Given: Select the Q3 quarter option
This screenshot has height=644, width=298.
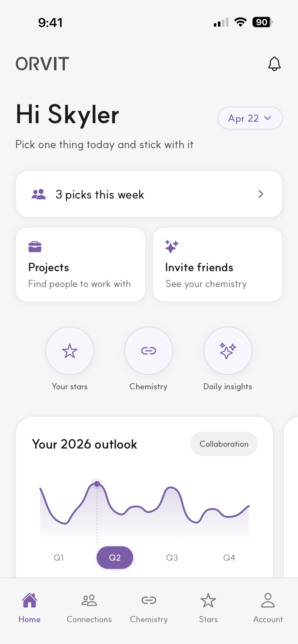Looking at the screenshot, I should click(x=172, y=558).
